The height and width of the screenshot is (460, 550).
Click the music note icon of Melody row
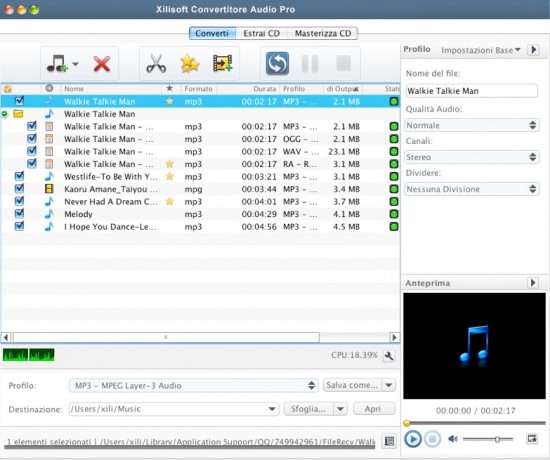click(49, 214)
